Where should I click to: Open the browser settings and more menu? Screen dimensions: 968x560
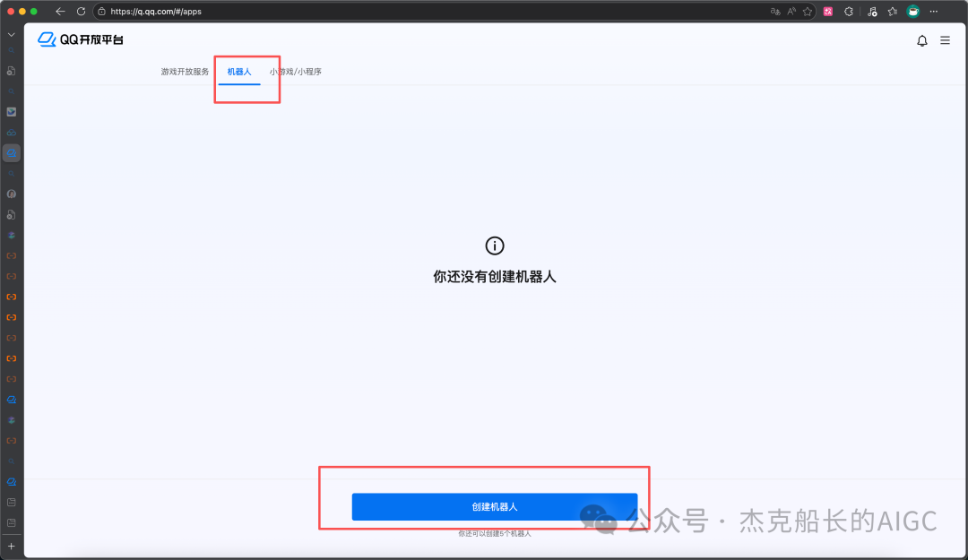tap(933, 11)
